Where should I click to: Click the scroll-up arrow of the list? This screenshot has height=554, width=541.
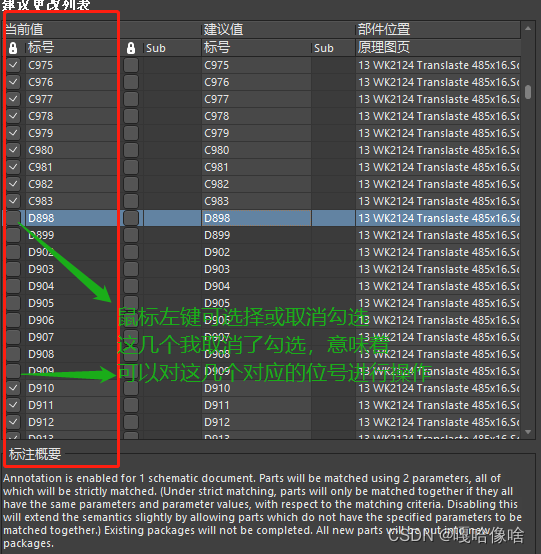(528, 28)
